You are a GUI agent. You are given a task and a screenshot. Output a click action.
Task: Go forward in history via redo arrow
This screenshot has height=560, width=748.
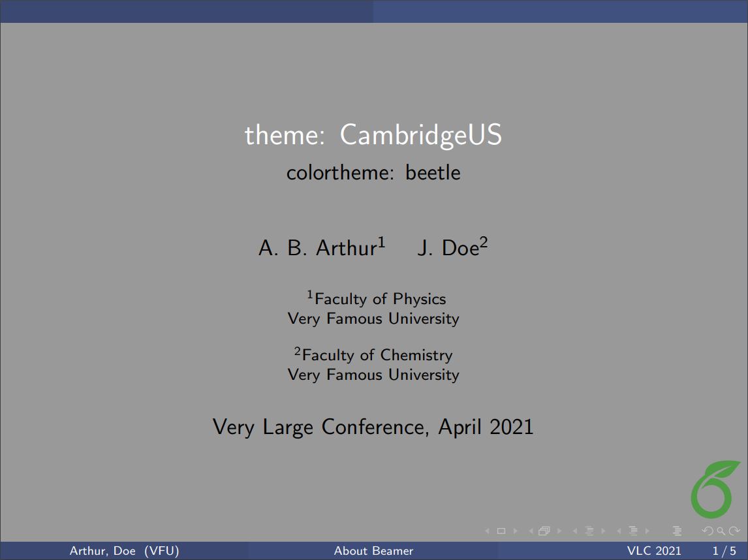[x=734, y=531]
